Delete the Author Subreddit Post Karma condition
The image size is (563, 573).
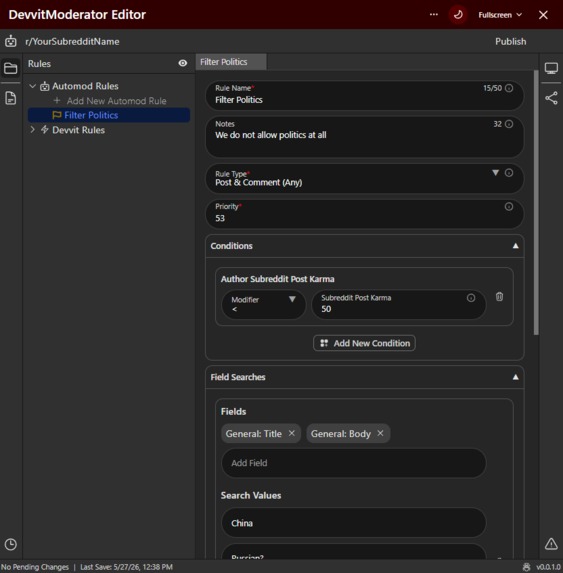click(499, 296)
